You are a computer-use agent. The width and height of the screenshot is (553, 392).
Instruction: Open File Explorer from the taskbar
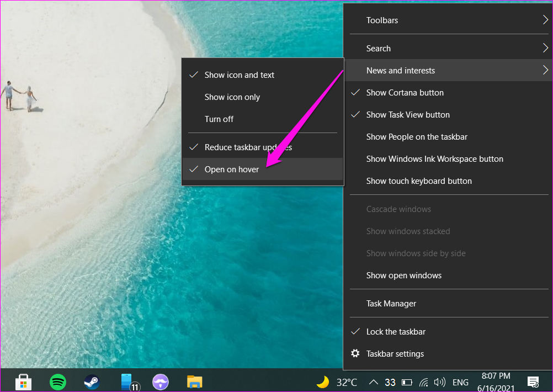[x=194, y=382]
